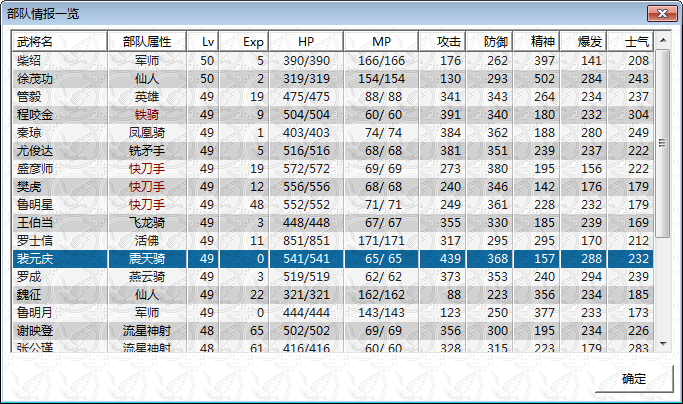Sort by 部队属性 column header
The height and width of the screenshot is (404, 683).
147,41
